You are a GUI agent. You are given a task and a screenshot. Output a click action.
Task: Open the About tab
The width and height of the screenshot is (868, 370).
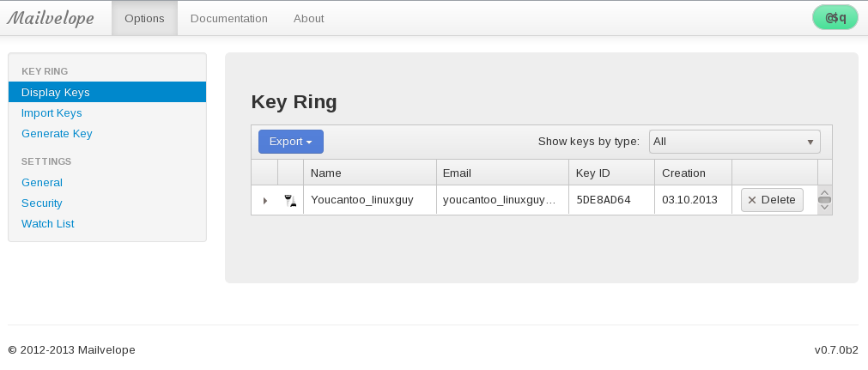click(x=308, y=18)
